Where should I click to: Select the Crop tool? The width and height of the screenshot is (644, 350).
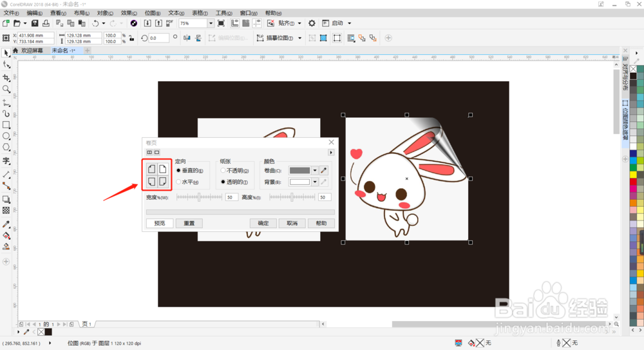click(x=6, y=78)
